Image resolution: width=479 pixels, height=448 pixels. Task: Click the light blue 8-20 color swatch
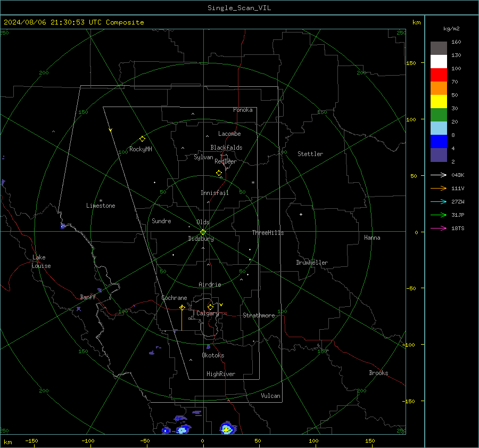pyautogui.click(x=439, y=128)
